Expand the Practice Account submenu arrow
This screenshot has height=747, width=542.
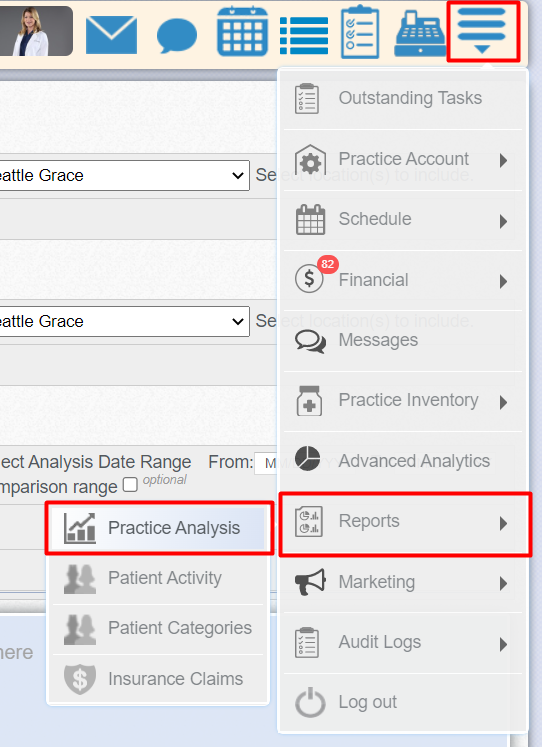pyautogui.click(x=503, y=161)
